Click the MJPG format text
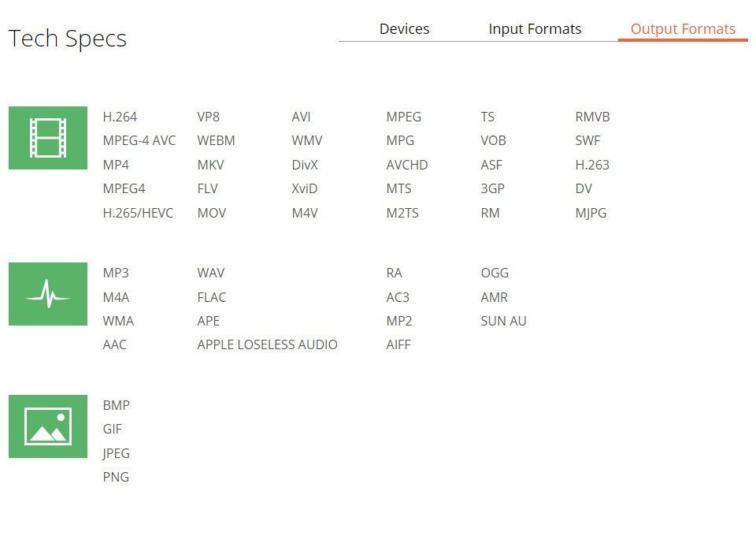The image size is (756, 536). click(591, 213)
